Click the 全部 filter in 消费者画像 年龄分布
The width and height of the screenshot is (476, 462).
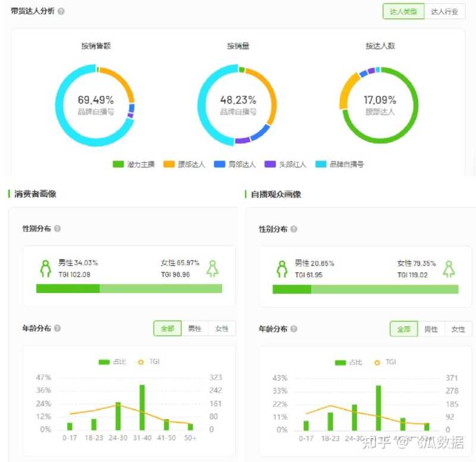pyautogui.click(x=167, y=328)
